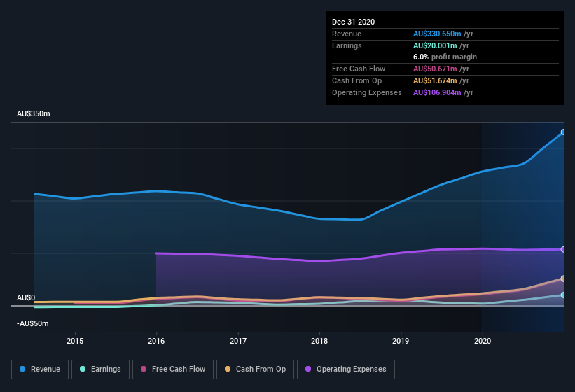Click the 2016 x-axis label
Screen dimensions: 575x392
click(156, 341)
